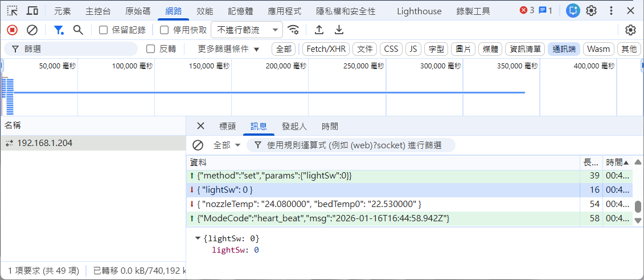Image resolution: width=644 pixels, height=280 pixels.
Task: Click the messages list scrollbar thumb
Action: 637,206
